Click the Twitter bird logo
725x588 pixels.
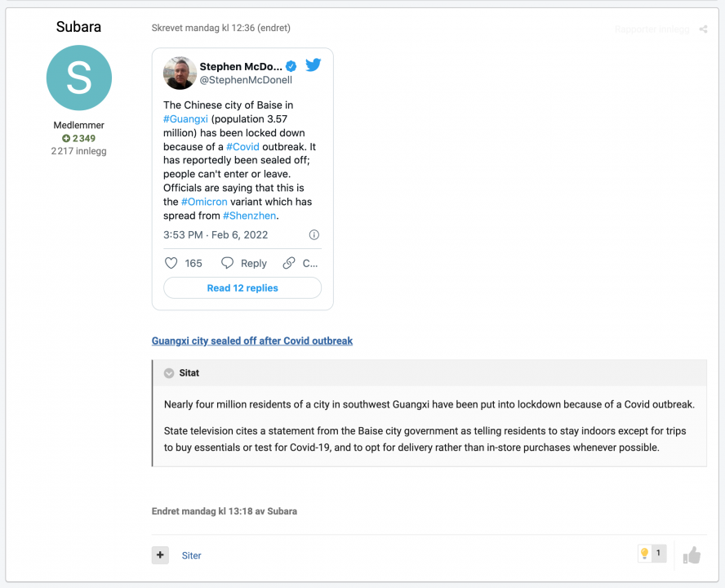point(313,65)
